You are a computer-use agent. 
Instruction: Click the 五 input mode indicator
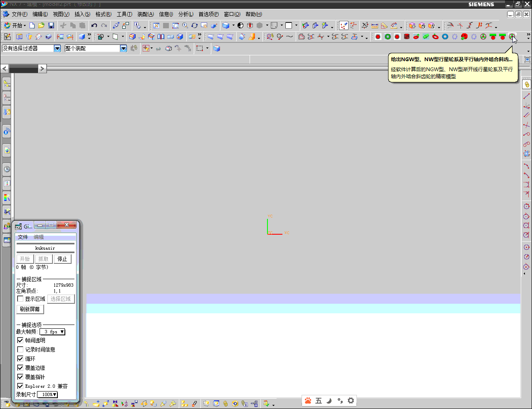click(319, 401)
